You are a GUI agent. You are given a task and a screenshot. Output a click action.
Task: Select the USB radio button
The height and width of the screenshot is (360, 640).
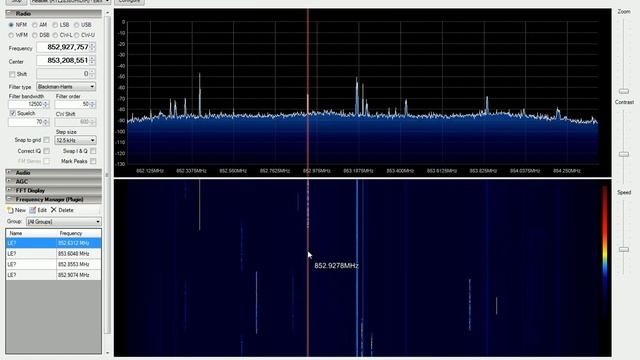tap(77, 25)
